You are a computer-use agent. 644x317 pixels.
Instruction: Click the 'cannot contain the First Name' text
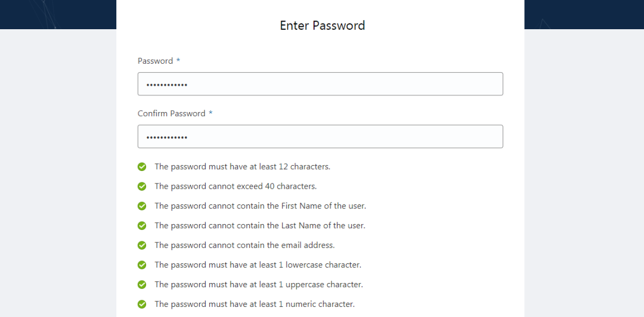point(260,206)
